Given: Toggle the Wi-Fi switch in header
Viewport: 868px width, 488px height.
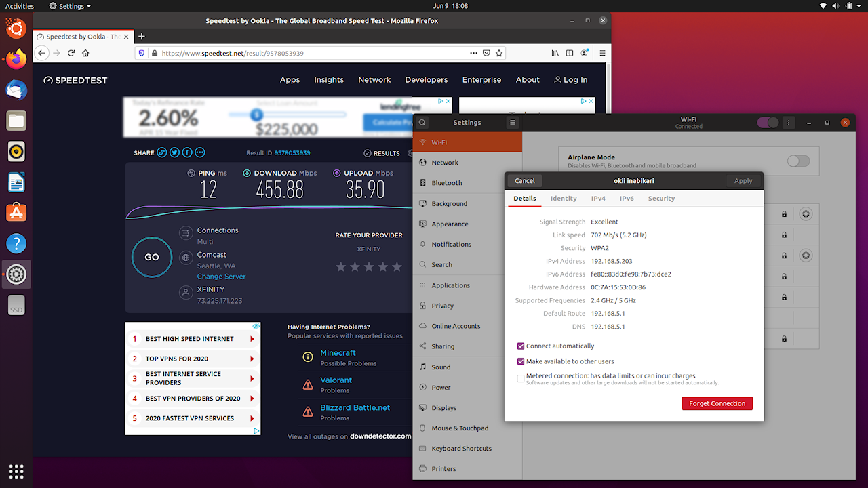Looking at the screenshot, I should [768, 123].
